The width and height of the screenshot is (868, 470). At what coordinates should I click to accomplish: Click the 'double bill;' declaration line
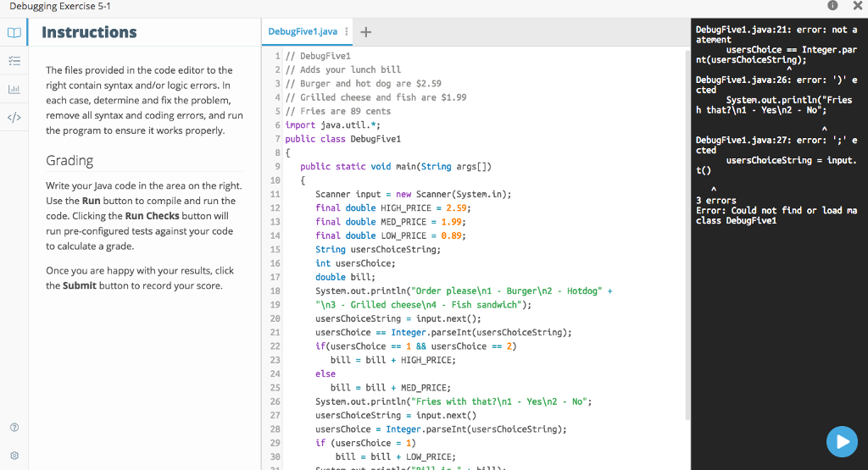click(x=346, y=277)
